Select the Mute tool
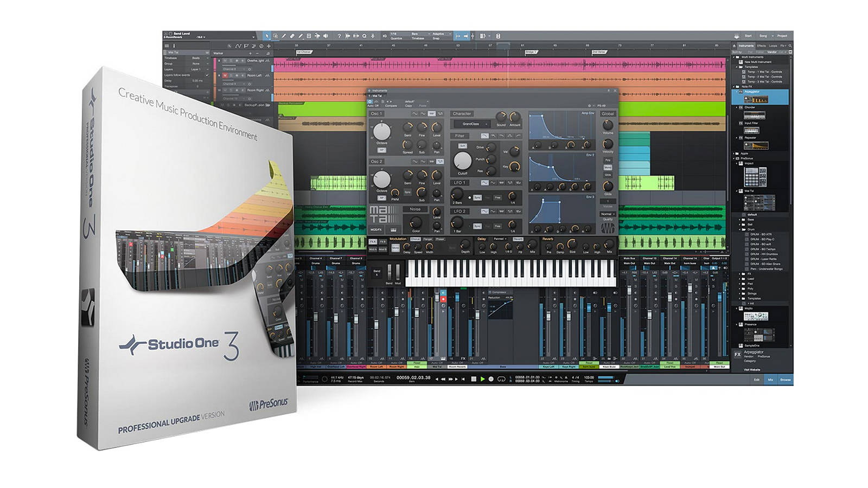 click(x=309, y=36)
